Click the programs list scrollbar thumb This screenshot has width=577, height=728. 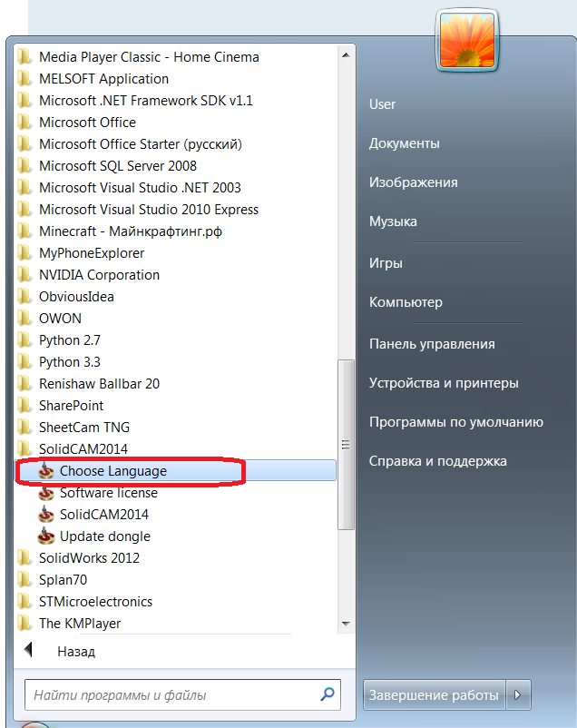click(x=346, y=444)
